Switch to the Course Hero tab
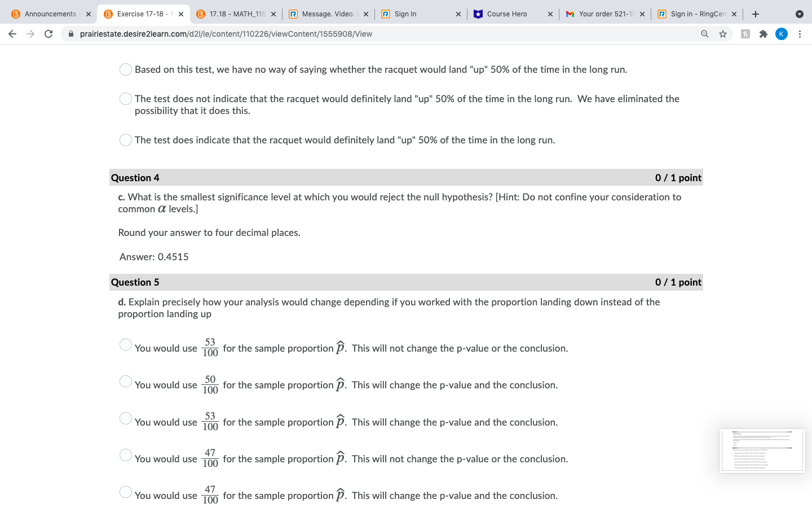Screen dimensions: 812x508 [507, 14]
